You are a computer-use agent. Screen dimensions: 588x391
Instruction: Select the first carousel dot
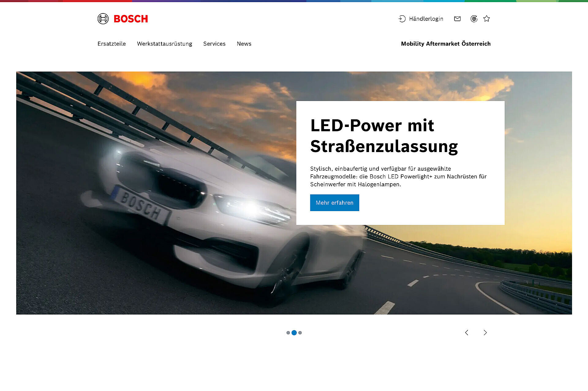288,333
